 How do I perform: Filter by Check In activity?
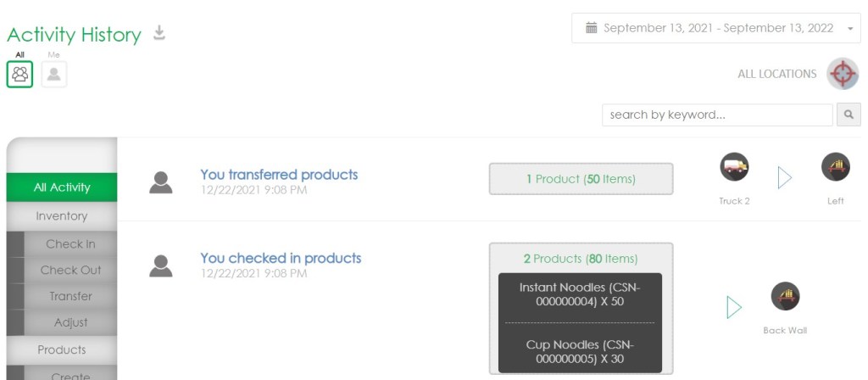pos(70,243)
